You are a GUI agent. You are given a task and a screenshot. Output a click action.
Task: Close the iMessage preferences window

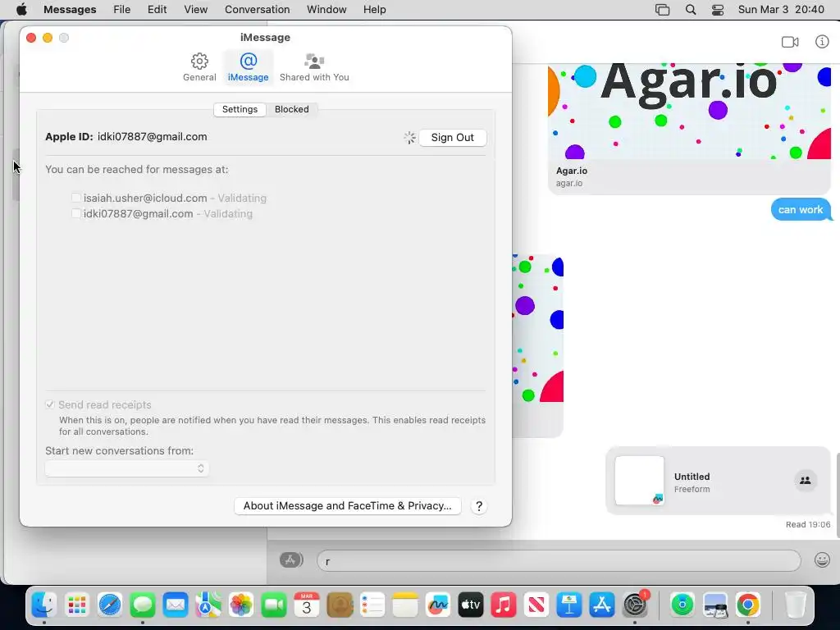point(31,38)
